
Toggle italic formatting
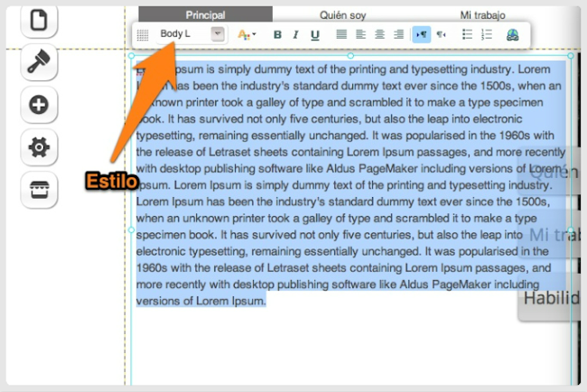pos(296,35)
